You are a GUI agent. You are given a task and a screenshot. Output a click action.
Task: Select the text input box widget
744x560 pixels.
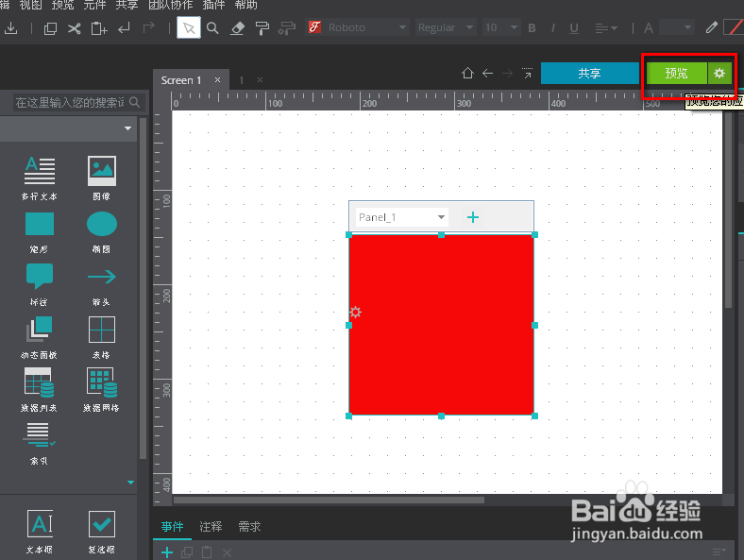40,524
